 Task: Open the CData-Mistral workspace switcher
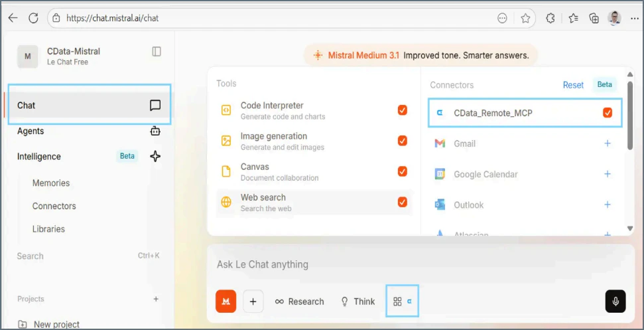pyautogui.click(x=59, y=56)
